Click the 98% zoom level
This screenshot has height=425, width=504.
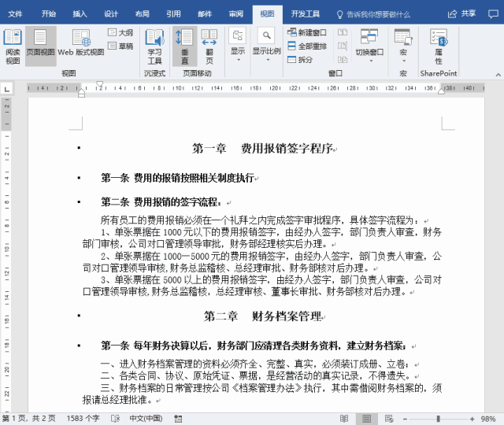(x=488, y=419)
